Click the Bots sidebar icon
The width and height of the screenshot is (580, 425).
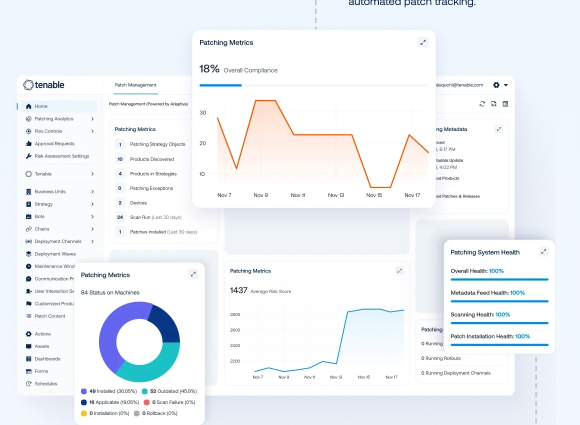(x=28, y=216)
